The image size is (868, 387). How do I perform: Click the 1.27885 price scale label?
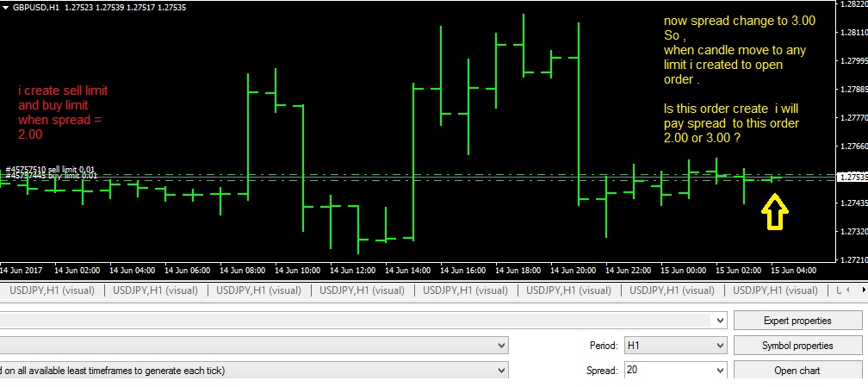point(853,90)
